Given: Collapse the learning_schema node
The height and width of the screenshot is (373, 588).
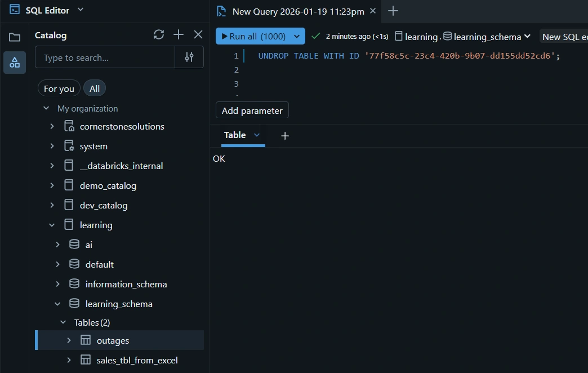Looking at the screenshot, I should coord(58,304).
